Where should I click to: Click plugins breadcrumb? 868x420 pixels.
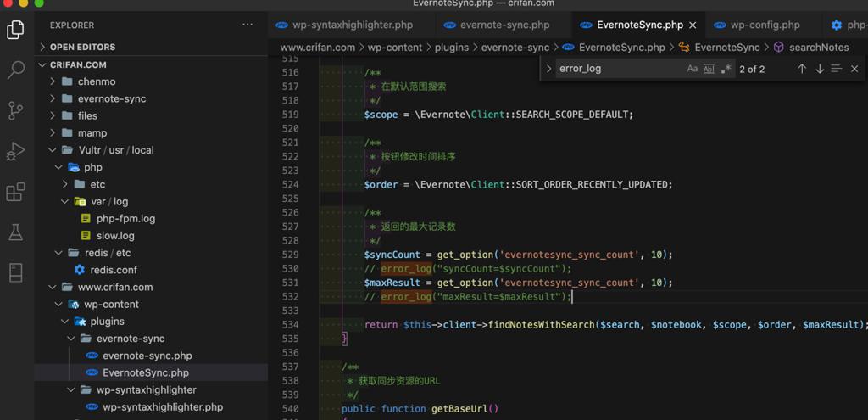click(452, 48)
